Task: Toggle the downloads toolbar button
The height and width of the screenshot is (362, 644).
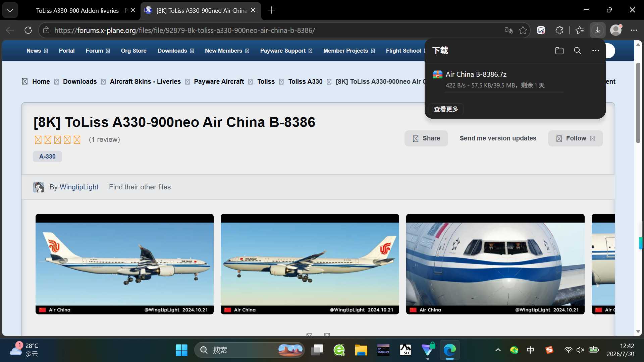Action: tap(597, 30)
